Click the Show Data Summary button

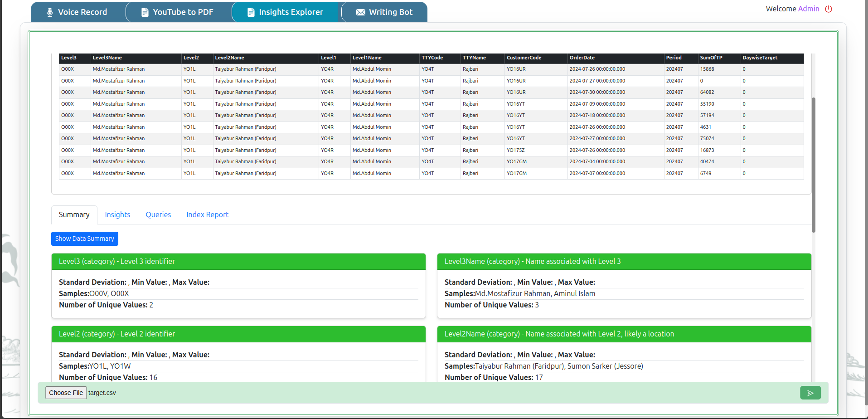click(x=85, y=239)
